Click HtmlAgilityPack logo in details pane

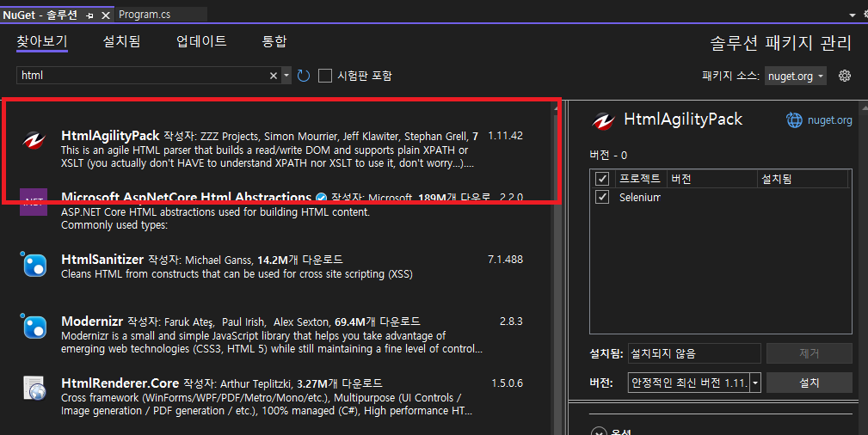(603, 120)
